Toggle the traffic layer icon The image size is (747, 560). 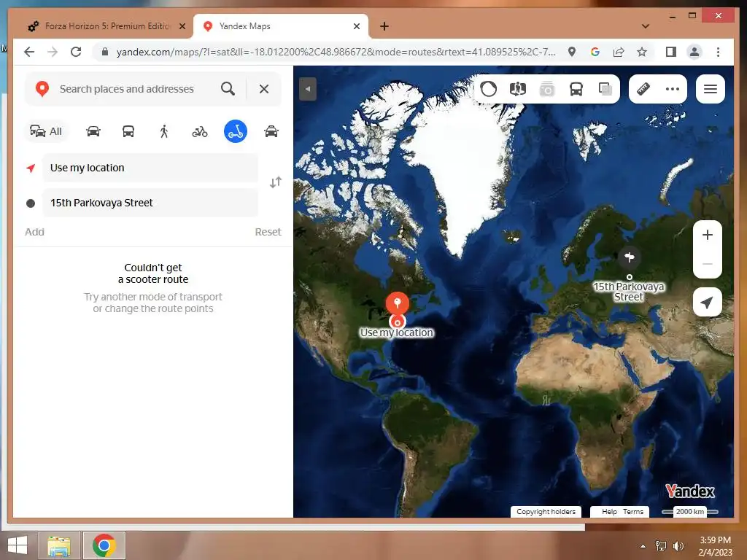click(489, 89)
